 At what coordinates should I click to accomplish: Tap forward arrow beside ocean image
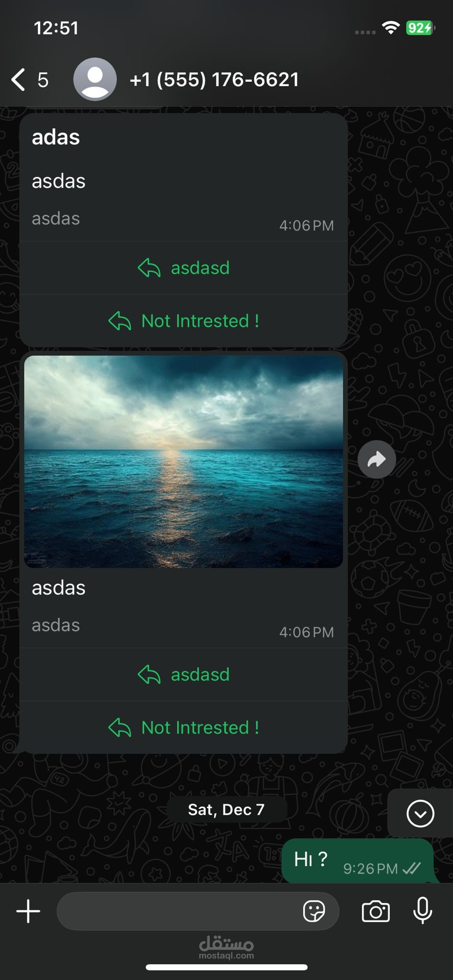click(377, 459)
